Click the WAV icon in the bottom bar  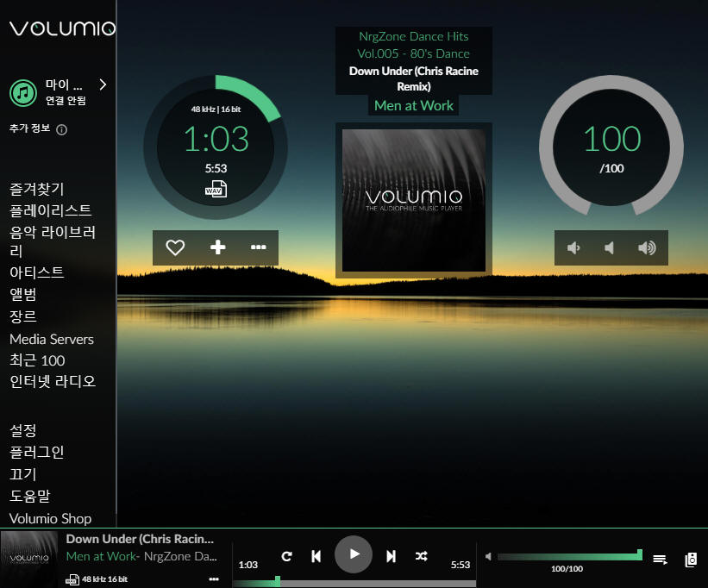click(72, 579)
